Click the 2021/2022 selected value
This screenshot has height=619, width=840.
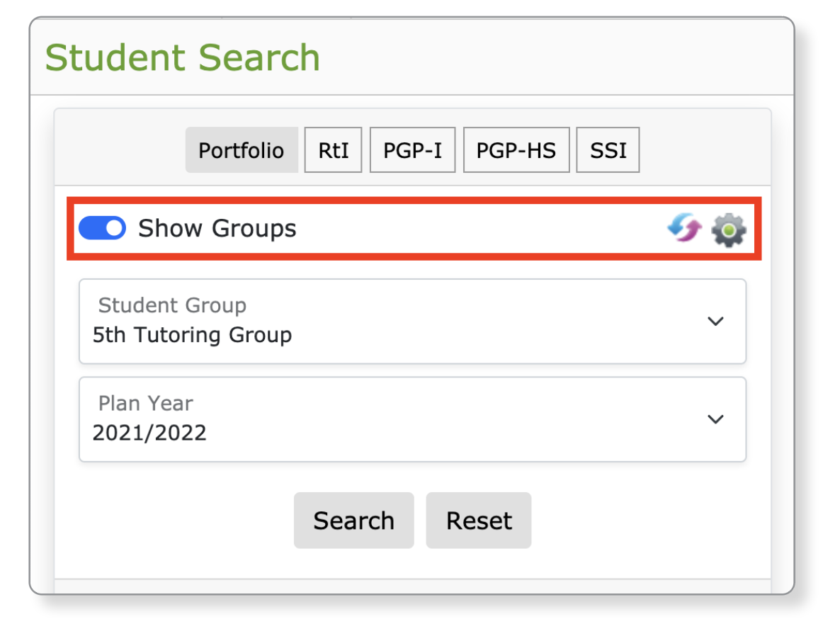149,432
